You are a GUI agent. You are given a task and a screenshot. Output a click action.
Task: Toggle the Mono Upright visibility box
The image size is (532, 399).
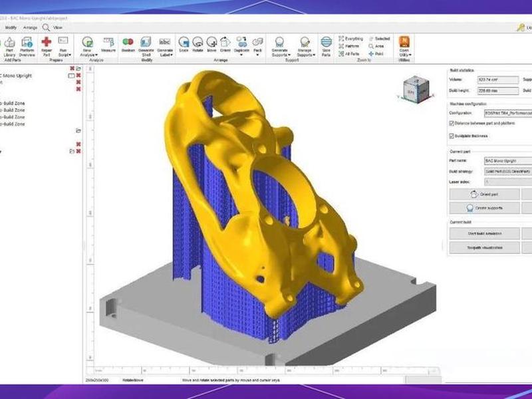71,76
